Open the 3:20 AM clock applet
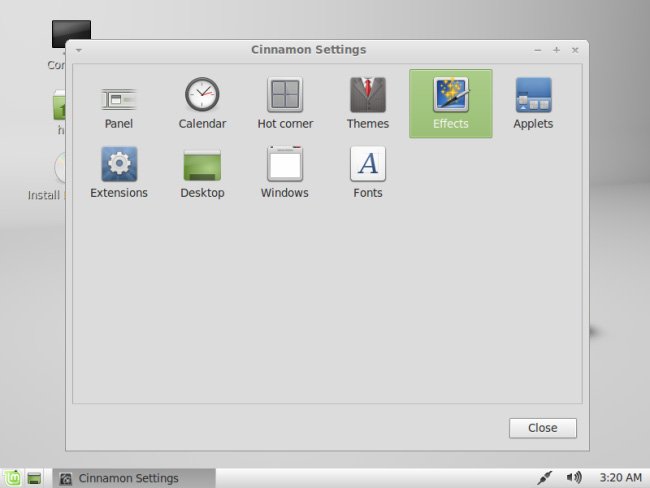 pyautogui.click(x=621, y=478)
